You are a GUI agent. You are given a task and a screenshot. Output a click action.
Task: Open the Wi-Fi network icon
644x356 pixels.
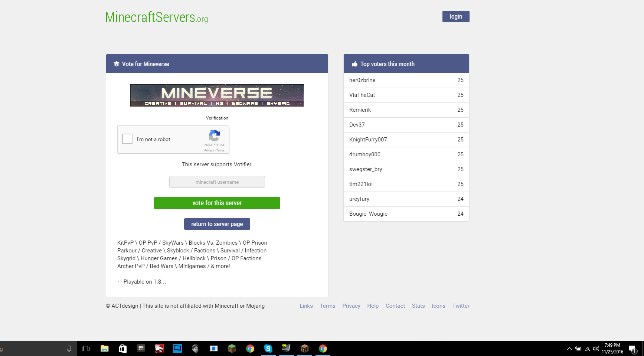pos(588,349)
